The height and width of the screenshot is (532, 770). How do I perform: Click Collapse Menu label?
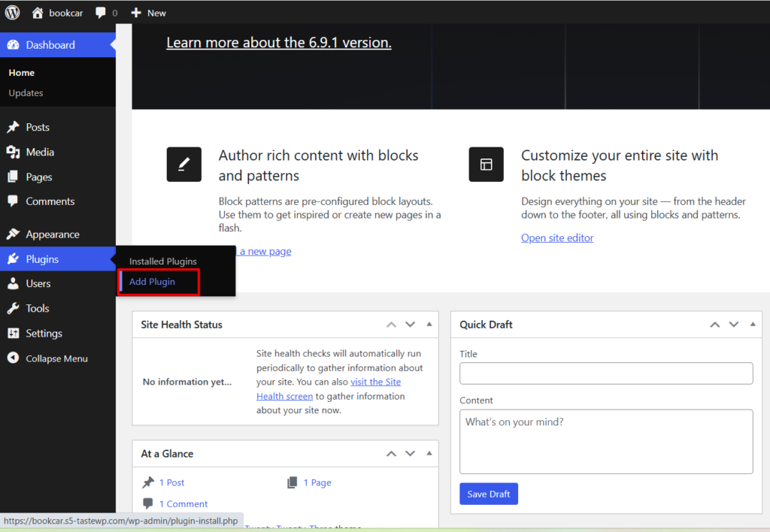coord(56,358)
